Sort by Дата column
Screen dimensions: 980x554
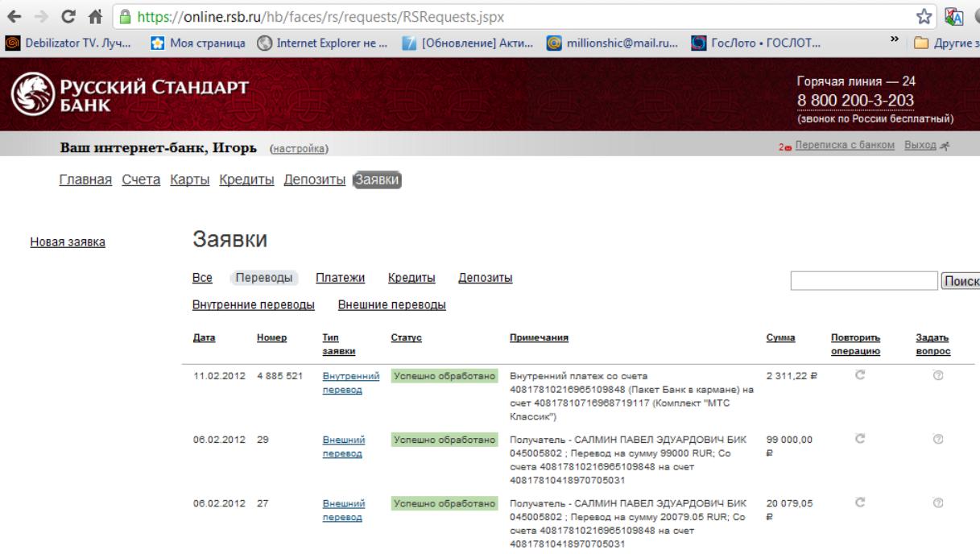[x=204, y=338]
